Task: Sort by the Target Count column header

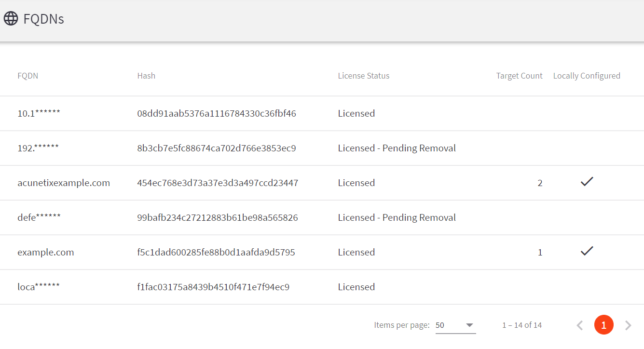Action: [519, 76]
